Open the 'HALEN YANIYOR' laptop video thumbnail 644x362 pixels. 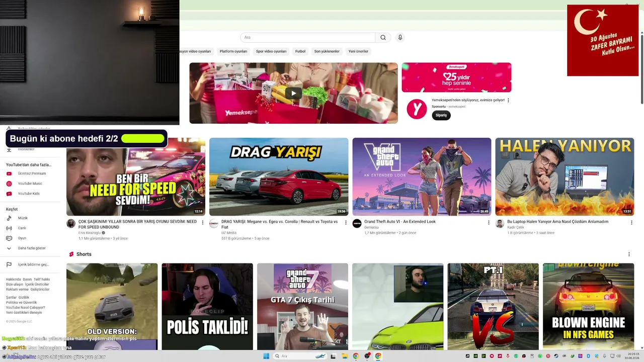(565, 177)
